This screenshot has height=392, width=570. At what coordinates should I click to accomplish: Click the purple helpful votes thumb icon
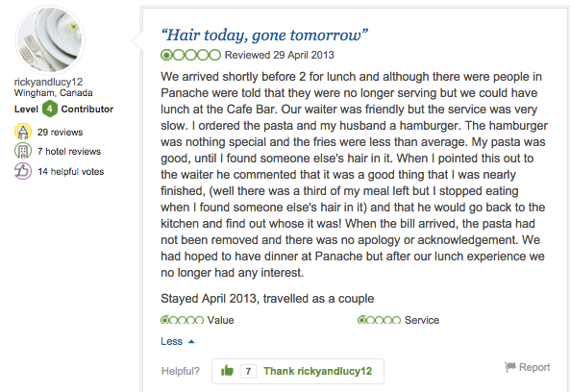pos(23,171)
